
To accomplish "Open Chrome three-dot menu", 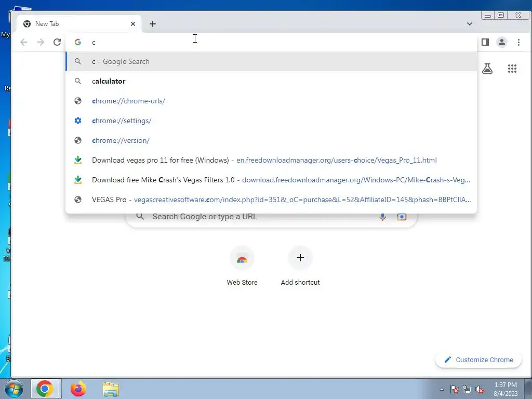I will coord(518,42).
